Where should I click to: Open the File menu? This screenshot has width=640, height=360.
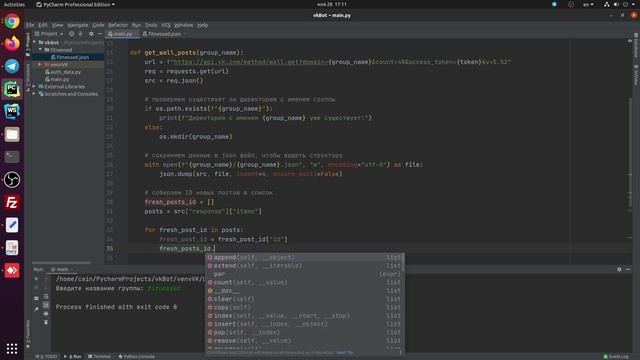[x=30, y=25]
